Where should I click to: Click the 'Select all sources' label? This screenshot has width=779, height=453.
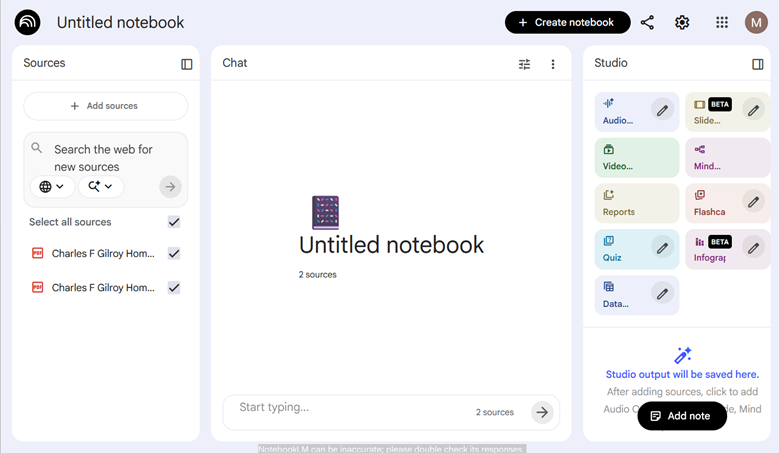[70, 222]
